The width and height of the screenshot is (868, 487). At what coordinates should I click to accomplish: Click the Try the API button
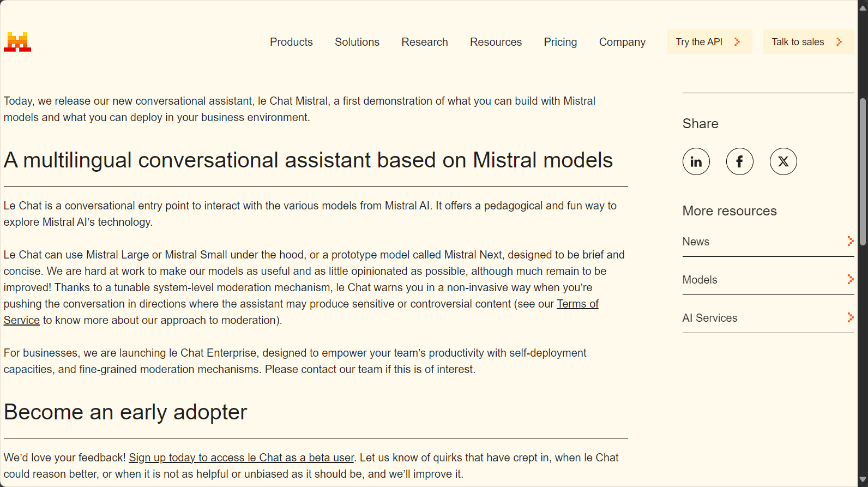coord(709,42)
